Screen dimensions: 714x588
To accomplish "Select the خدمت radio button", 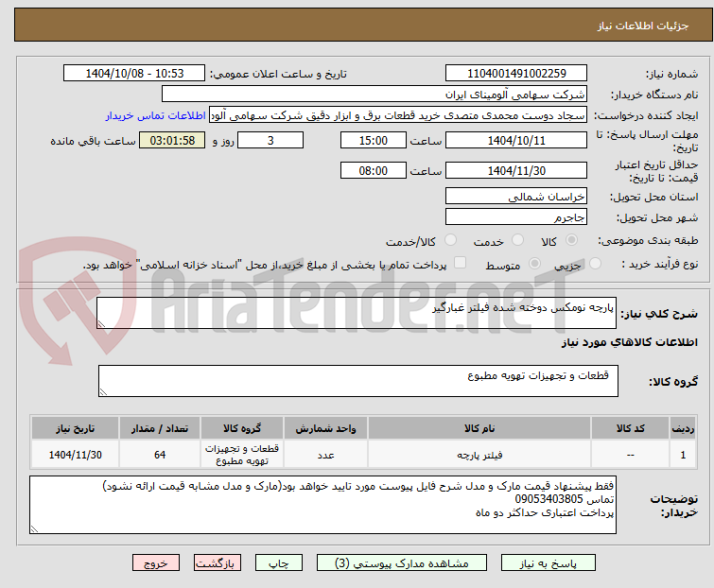I will 517,240.
